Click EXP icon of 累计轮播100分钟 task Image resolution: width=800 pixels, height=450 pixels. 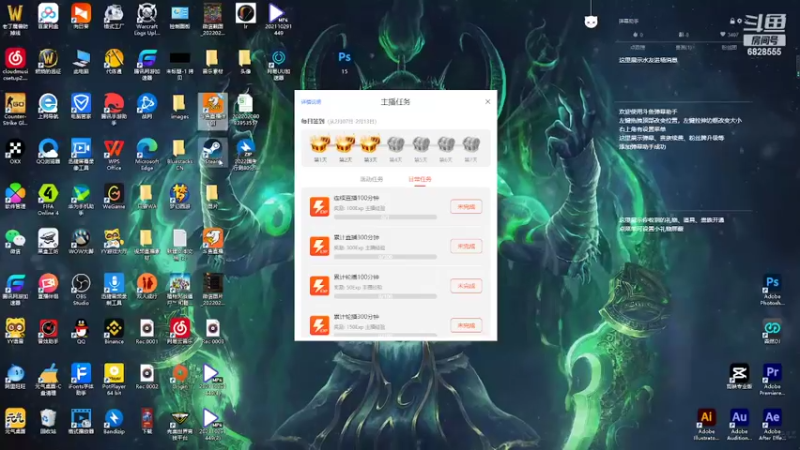pyautogui.click(x=319, y=286)
